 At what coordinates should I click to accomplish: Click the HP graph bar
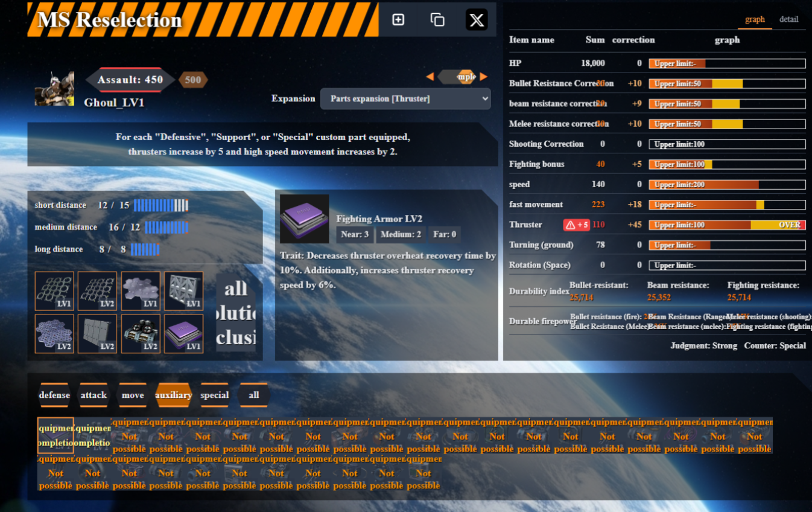coord(727,63)
